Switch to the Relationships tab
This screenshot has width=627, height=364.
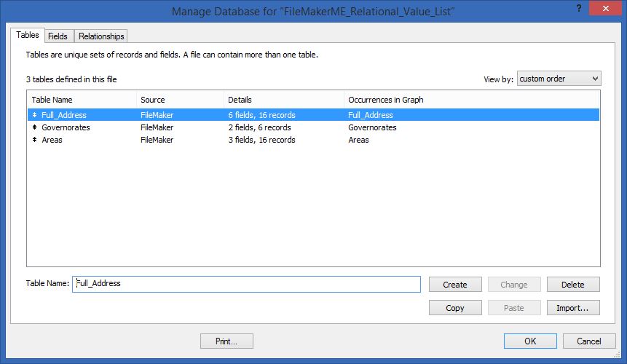coord(101,36)
